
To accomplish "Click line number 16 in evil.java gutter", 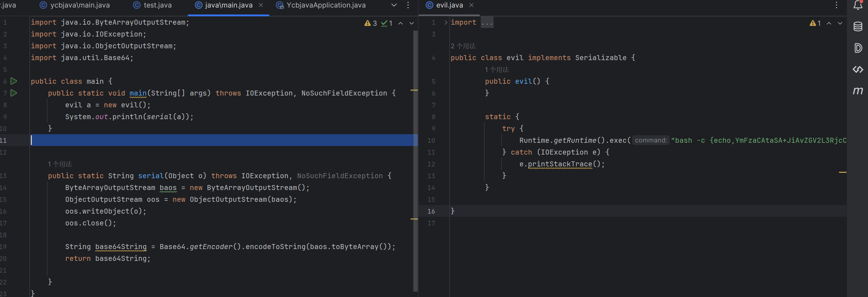I will point(431,211).
